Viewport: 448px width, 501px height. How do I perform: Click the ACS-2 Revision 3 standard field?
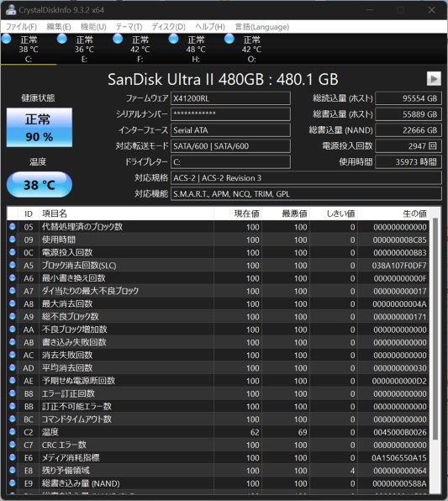pyautogui.click(x=306, y=178)
